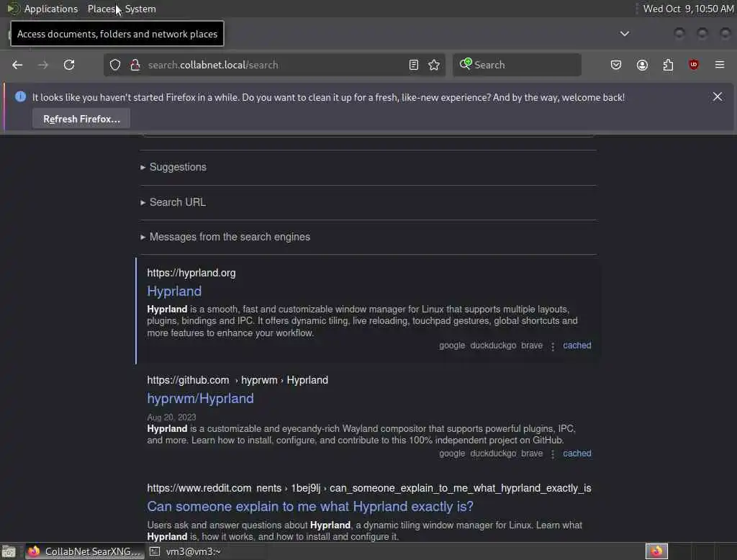Open the Hyprland result title link
This screenshot has height=560, width=737.
click(x=174, y=291)
